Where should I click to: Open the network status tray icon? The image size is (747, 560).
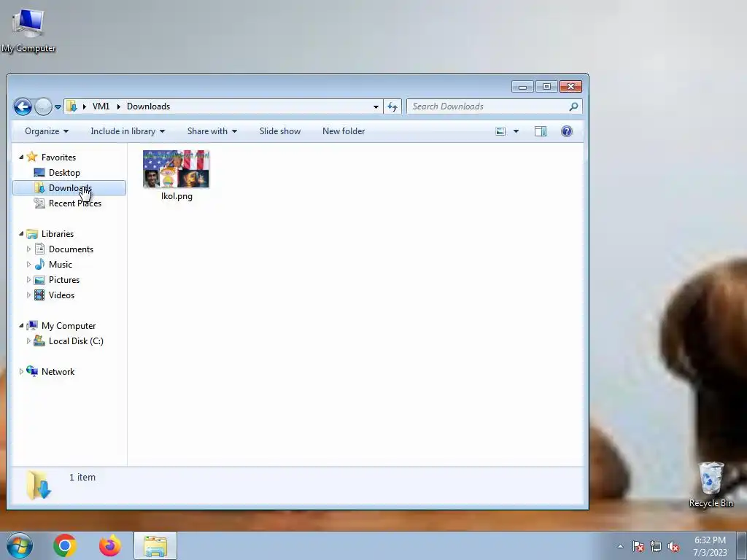(x=656, y=546)
